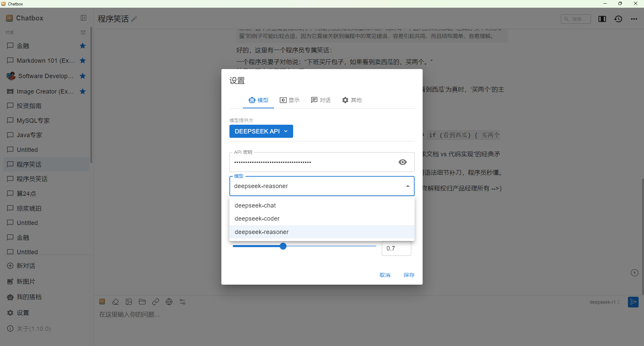644x346 pixels.
Task: Start a new chat with 新对话
Action: 46,266
